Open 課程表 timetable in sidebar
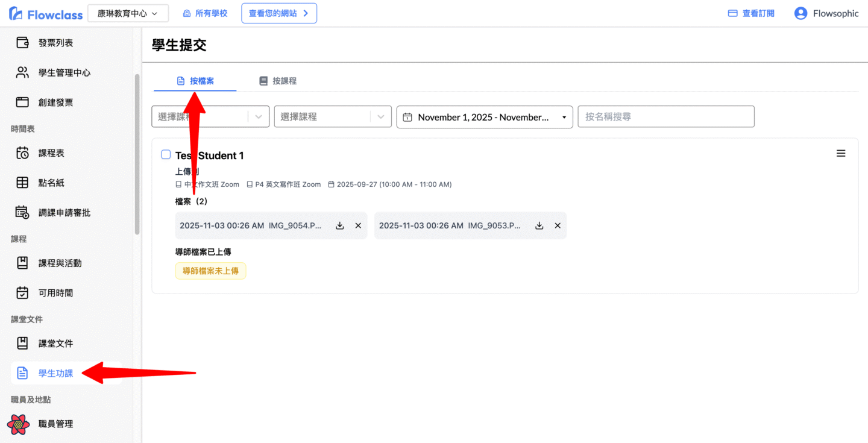The height and width of the screenshot is (443, 868). 51,153
